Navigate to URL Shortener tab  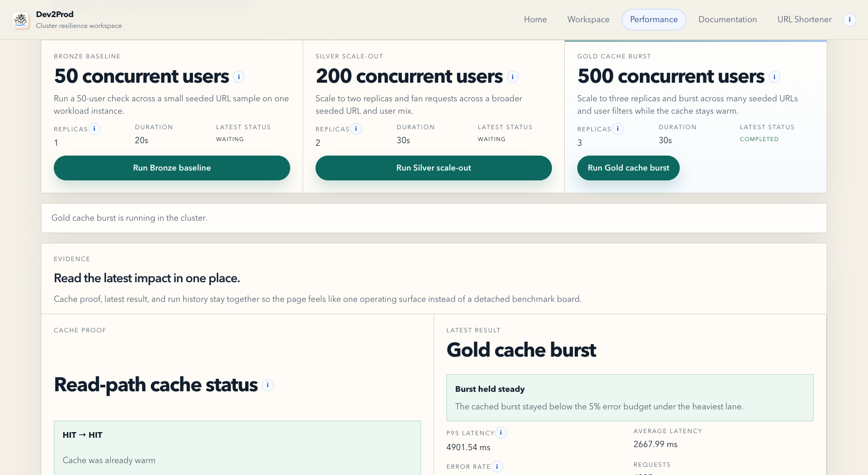tap(804, 20)
